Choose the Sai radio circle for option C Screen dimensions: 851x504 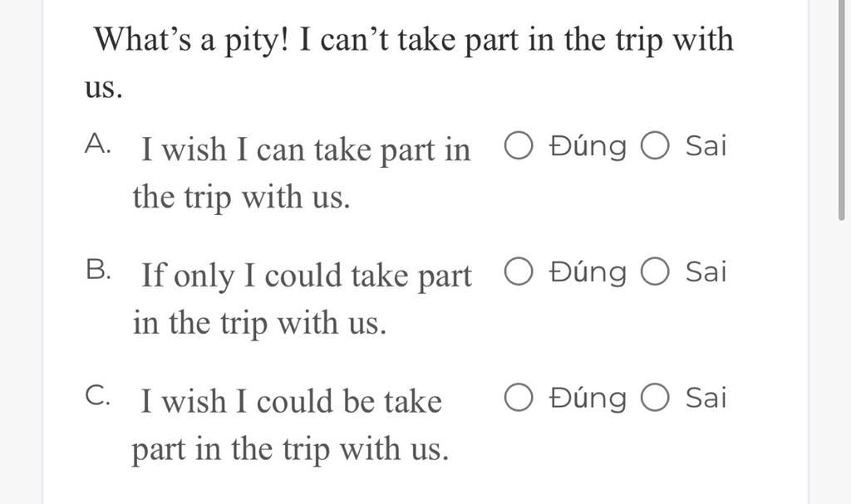coord(655,398)
